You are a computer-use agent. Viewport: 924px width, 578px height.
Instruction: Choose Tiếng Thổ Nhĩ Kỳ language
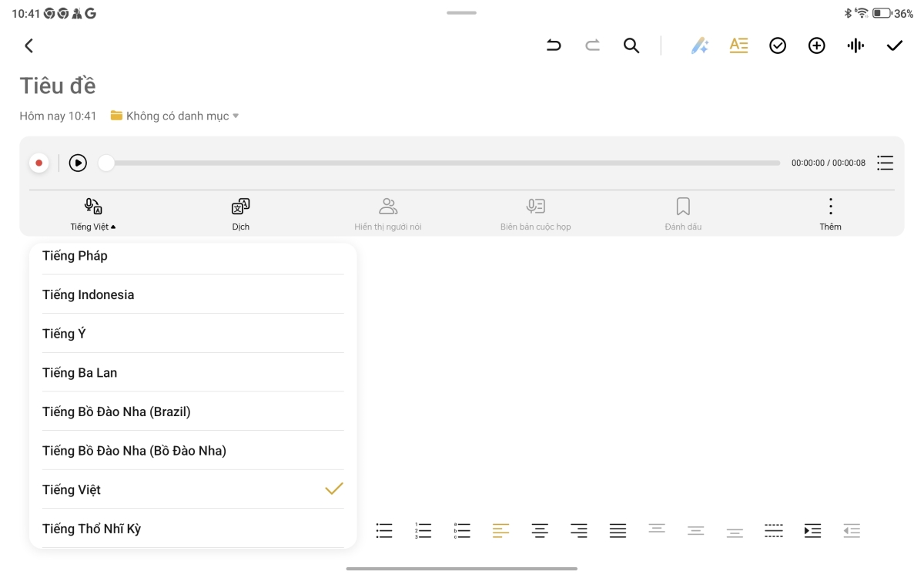pos(192,529)
